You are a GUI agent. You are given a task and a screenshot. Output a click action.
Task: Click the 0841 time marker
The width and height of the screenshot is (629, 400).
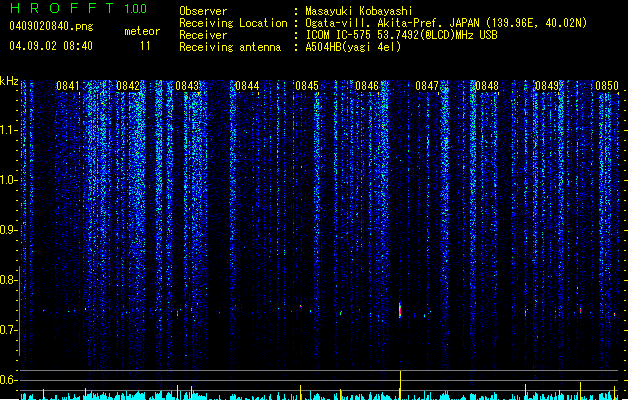point(68,86)
